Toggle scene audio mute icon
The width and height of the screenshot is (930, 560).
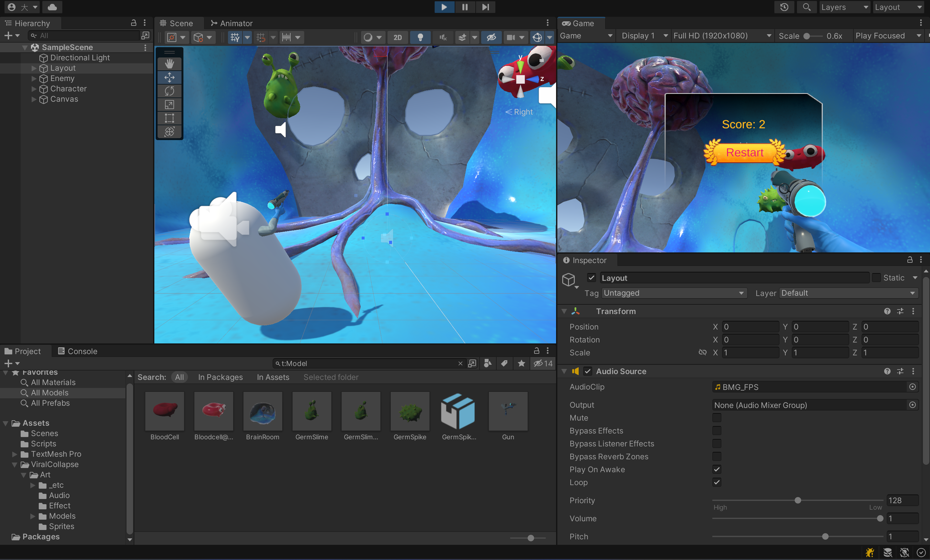click(443, 37)
